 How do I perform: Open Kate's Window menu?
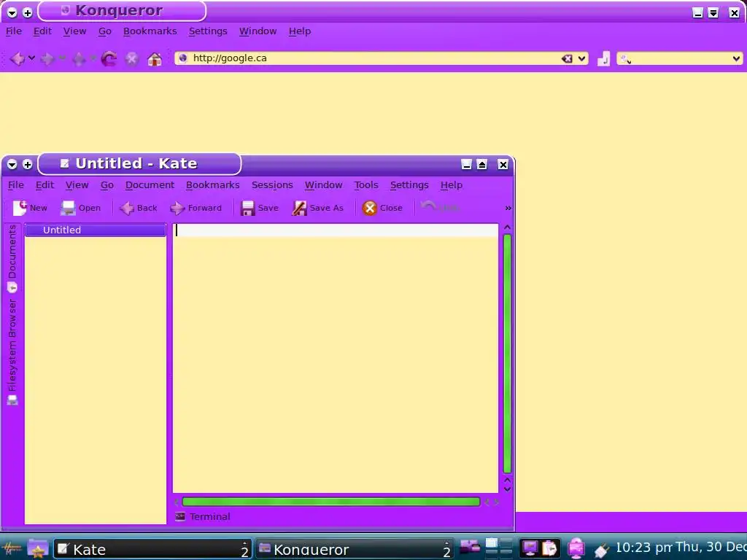(323, 184)
